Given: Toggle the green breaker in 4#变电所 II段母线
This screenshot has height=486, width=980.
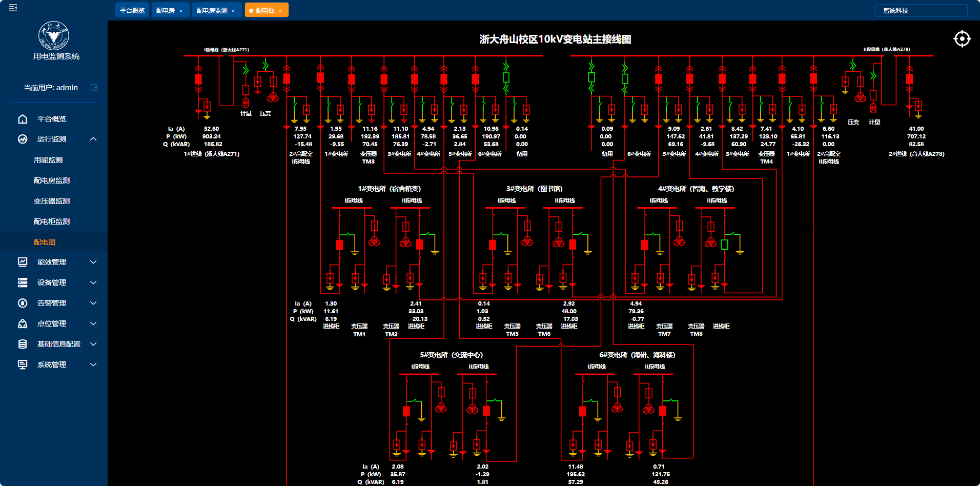Looking at the screenshot, I should [725, 245].
